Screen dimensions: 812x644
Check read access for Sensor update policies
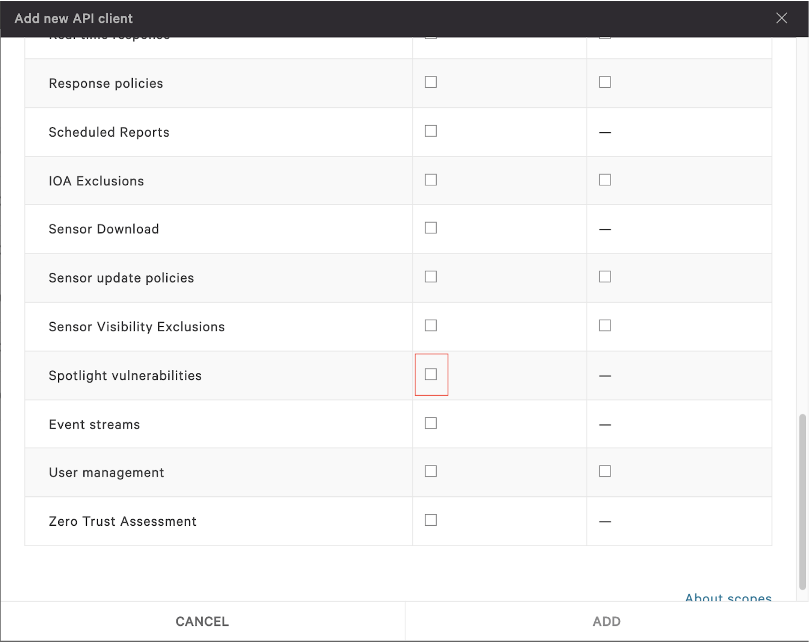pos(430,277)
